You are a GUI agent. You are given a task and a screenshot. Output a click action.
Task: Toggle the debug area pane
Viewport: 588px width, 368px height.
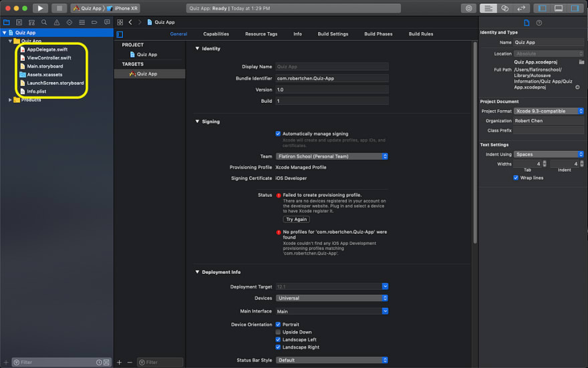(x=559, y=8)
